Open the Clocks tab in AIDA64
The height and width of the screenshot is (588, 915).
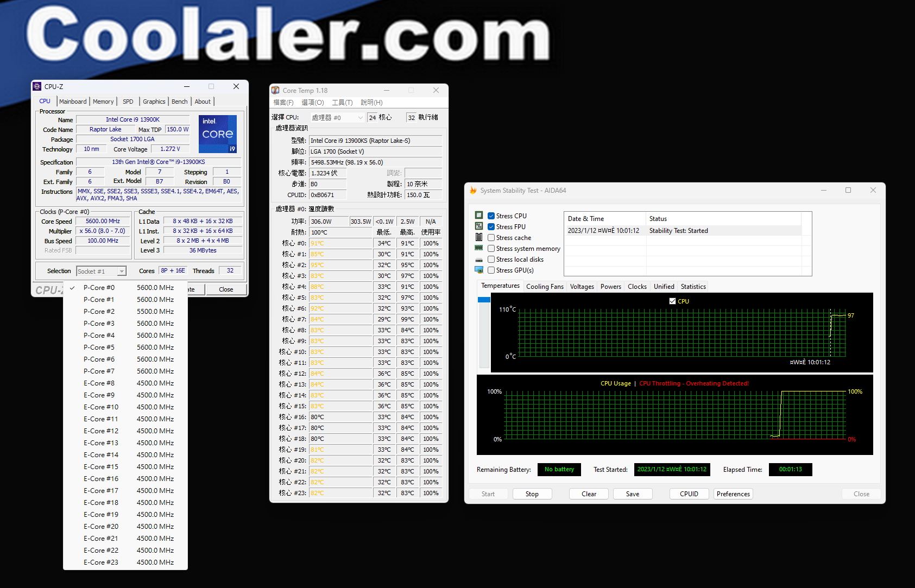(637, 287)
